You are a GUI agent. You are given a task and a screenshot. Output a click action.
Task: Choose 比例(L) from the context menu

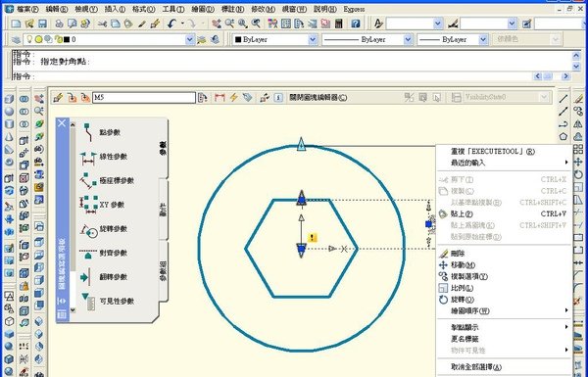point(504,288)
